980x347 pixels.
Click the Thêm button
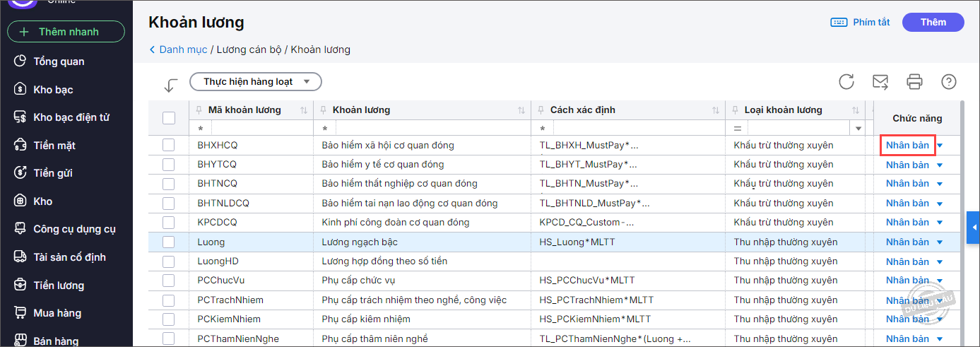[933, 23]
